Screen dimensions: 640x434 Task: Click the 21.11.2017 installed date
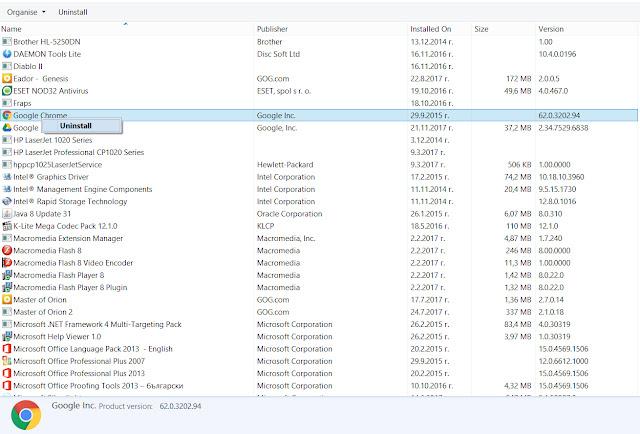click(x=432, y=128)
